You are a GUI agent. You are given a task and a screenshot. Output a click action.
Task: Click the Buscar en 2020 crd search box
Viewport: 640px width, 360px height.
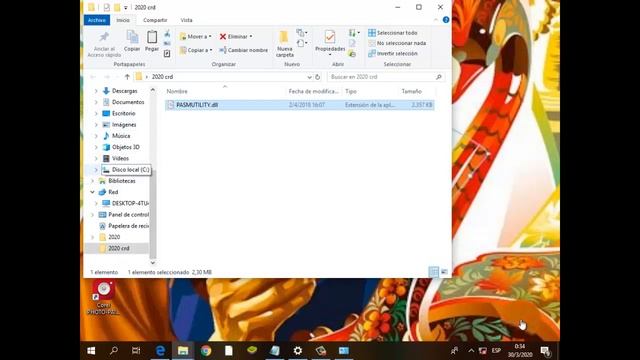pos(386,77)
